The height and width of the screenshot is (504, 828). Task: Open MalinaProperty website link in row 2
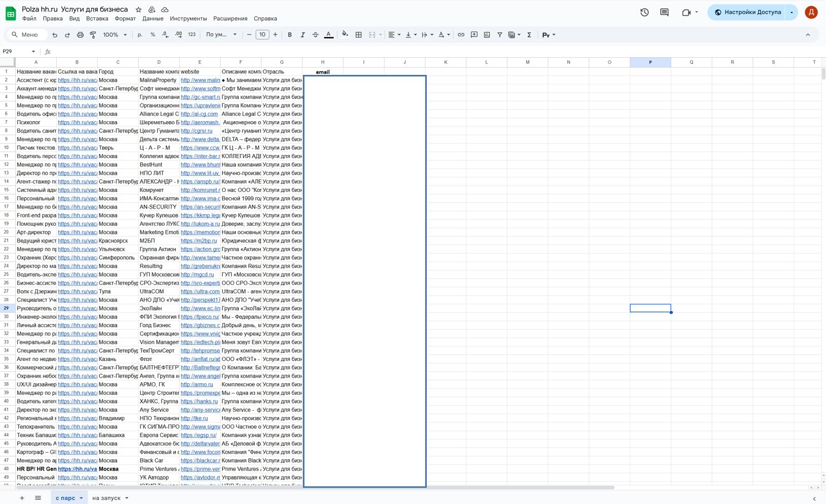tap(200, 80)
